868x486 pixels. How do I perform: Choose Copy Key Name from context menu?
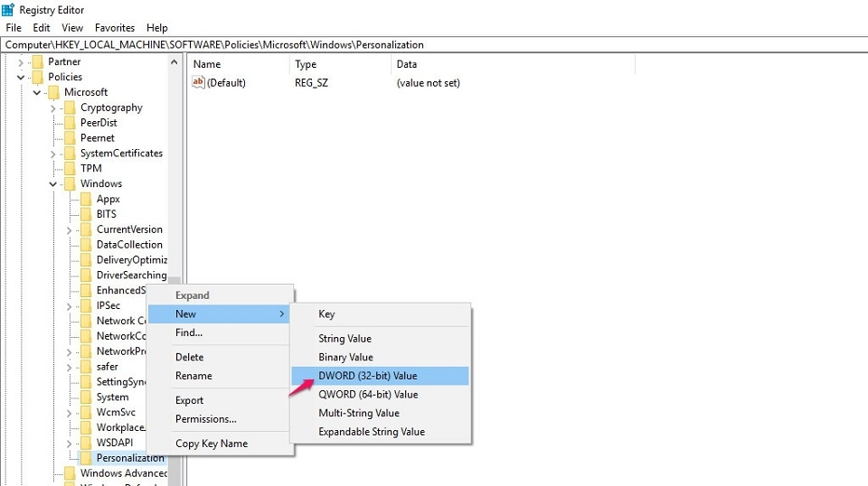[219, 444]
